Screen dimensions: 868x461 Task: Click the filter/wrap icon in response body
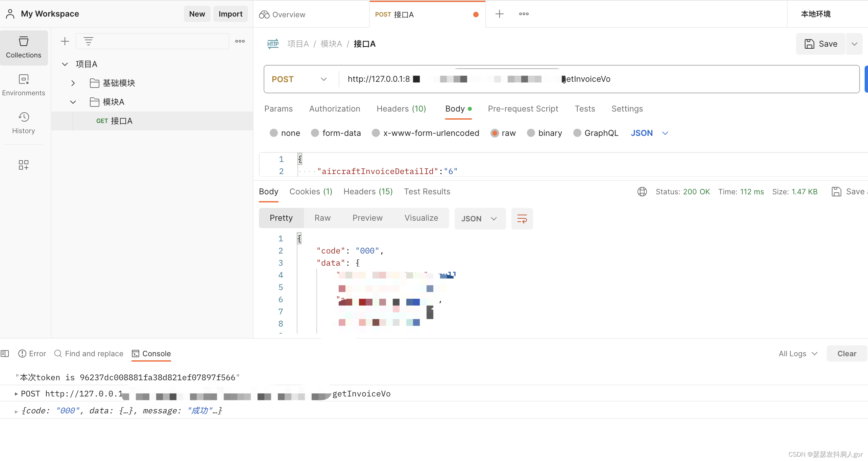coord(521,218)
